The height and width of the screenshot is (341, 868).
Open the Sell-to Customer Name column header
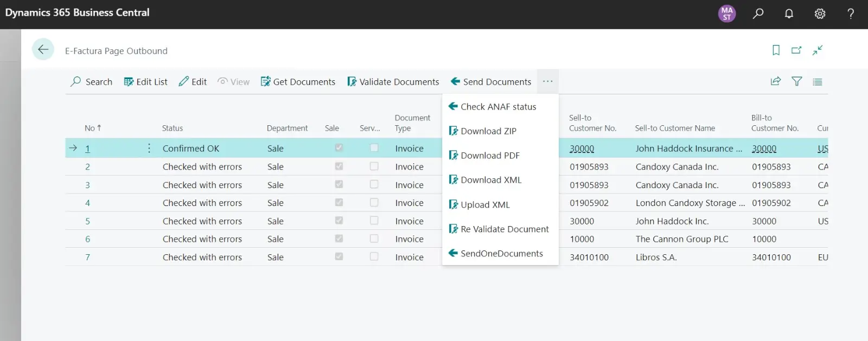point(675,128)
